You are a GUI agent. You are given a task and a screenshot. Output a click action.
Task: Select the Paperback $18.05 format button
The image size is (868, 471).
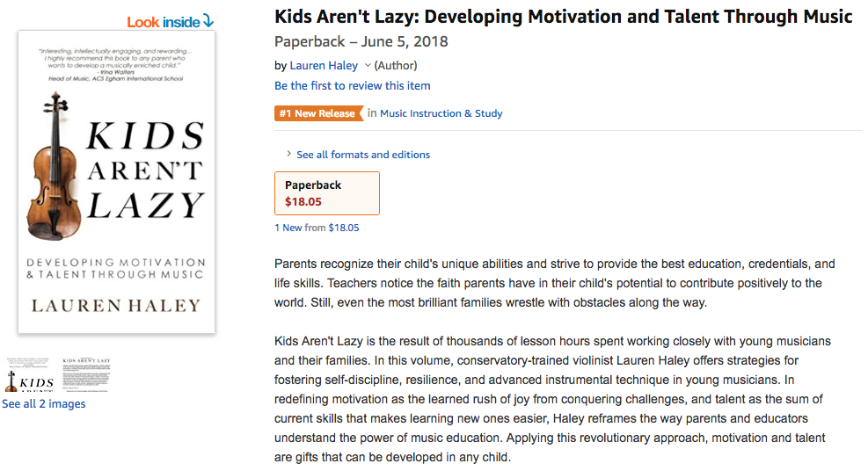[327, 193]
